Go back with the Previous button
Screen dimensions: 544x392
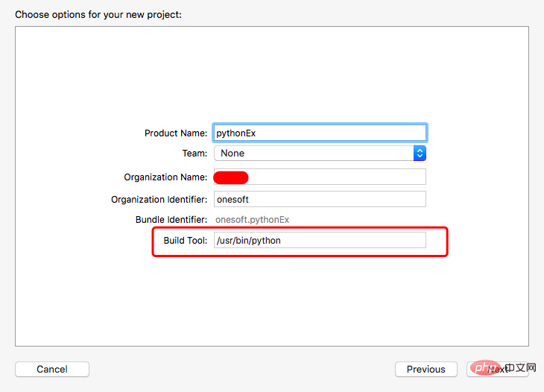(426, 369)
